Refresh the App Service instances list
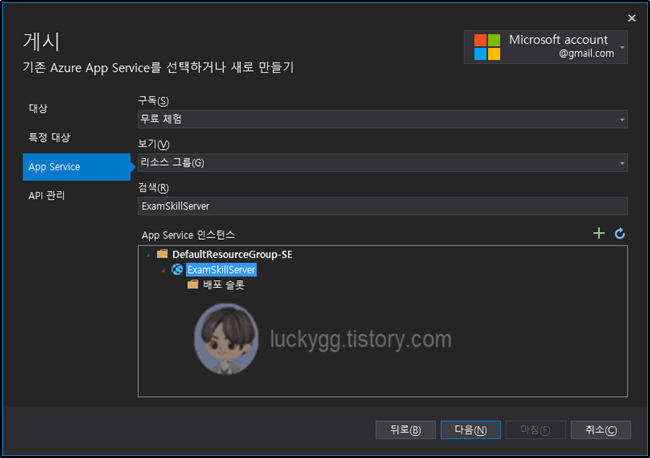The image size is (650, 458). 620,233
